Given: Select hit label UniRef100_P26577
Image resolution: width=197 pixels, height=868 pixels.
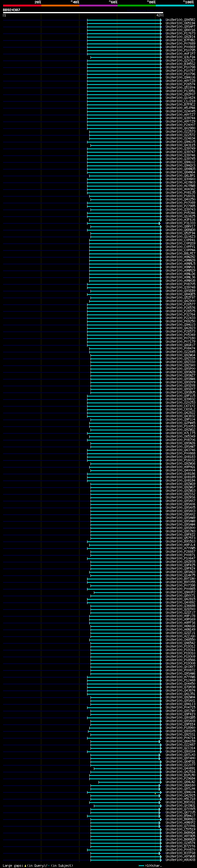Looking at the screenshot, I should (x=180, y=304).
